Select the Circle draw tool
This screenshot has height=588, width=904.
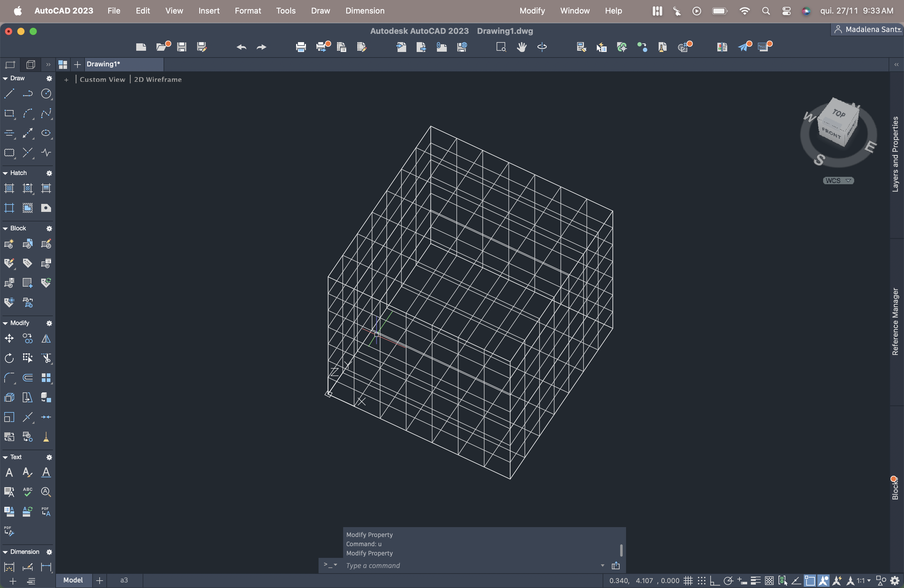pos(46,93)
